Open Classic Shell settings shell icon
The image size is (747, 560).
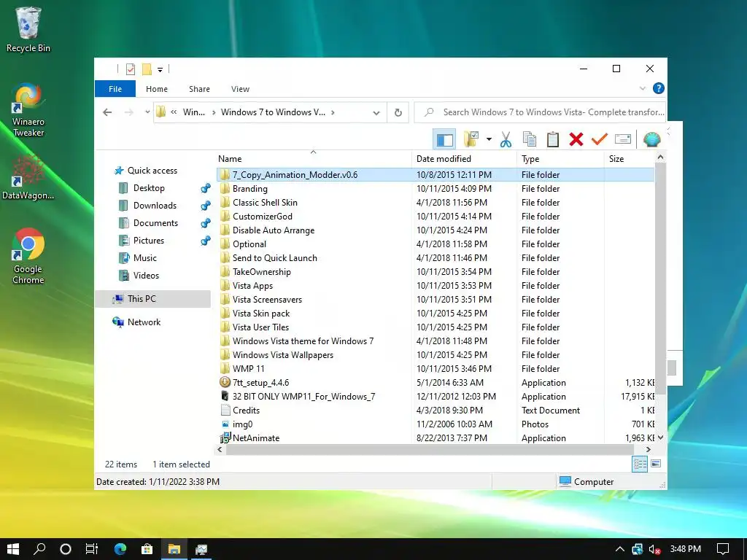[x=651, y=139]
